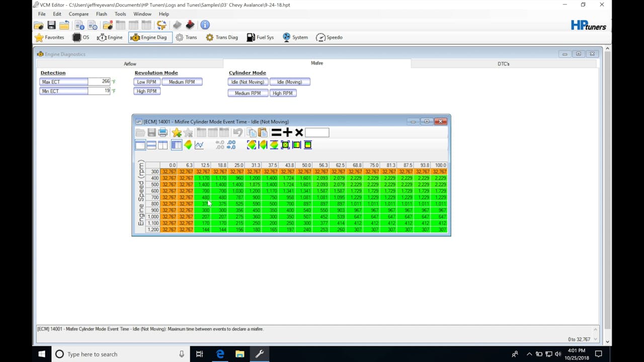Open Microsoft Edge from the taskbar
Viewport: 644px width, 362px height.
tap(220, 354)
